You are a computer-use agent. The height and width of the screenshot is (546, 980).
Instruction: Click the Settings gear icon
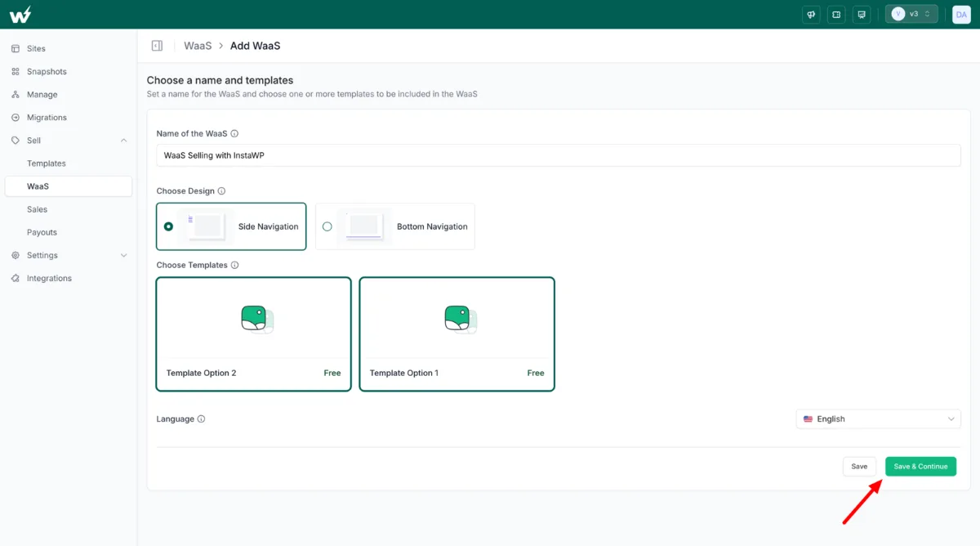[x=16, y=255]
